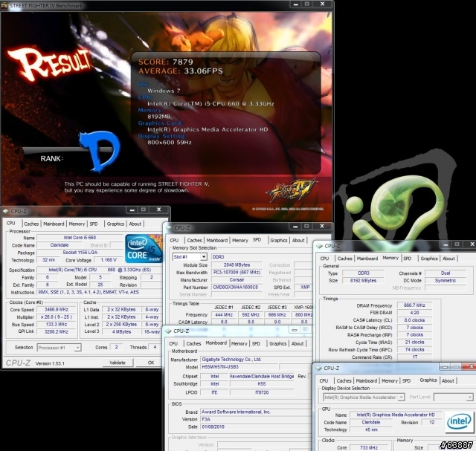Close the CPU-Z CPU tab window
Viewport: 476px width, 451px height.
(158, 210)
